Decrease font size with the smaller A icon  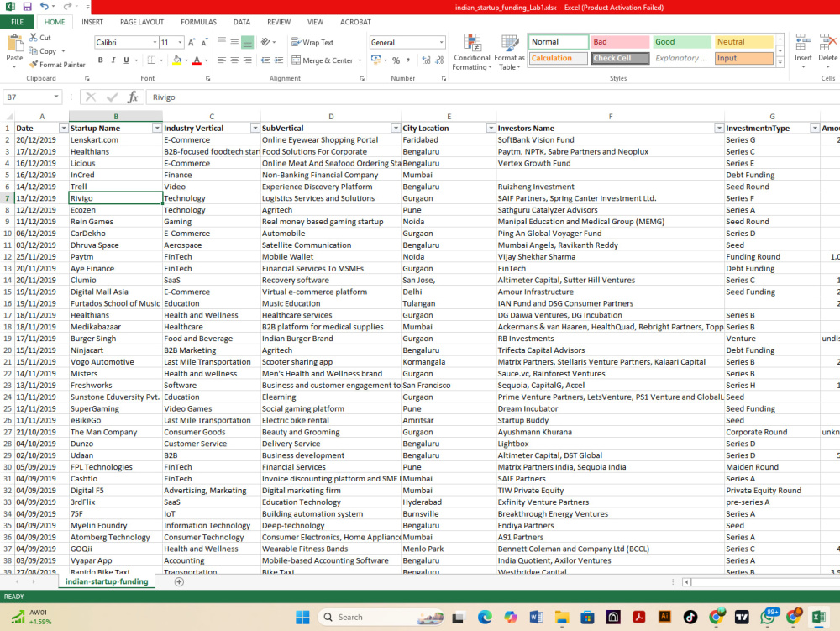click(204, 42)
